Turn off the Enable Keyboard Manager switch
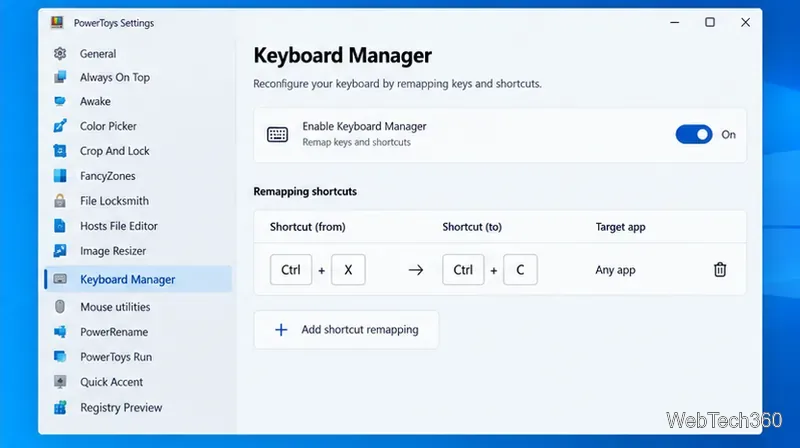The height and width of the screenshot is (448, 800). pos(694,134)
